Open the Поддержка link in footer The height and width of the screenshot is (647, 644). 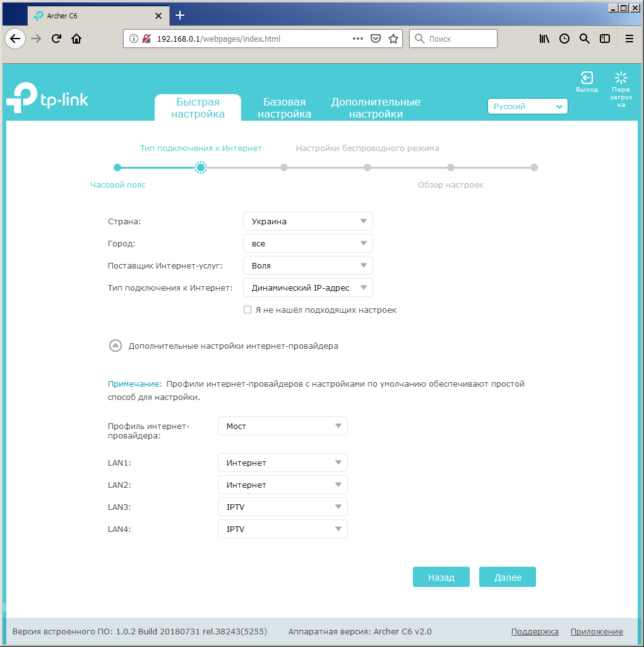534,632
